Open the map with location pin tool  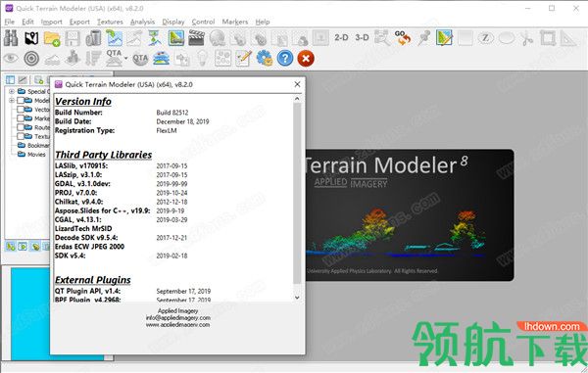pos(31,38)
